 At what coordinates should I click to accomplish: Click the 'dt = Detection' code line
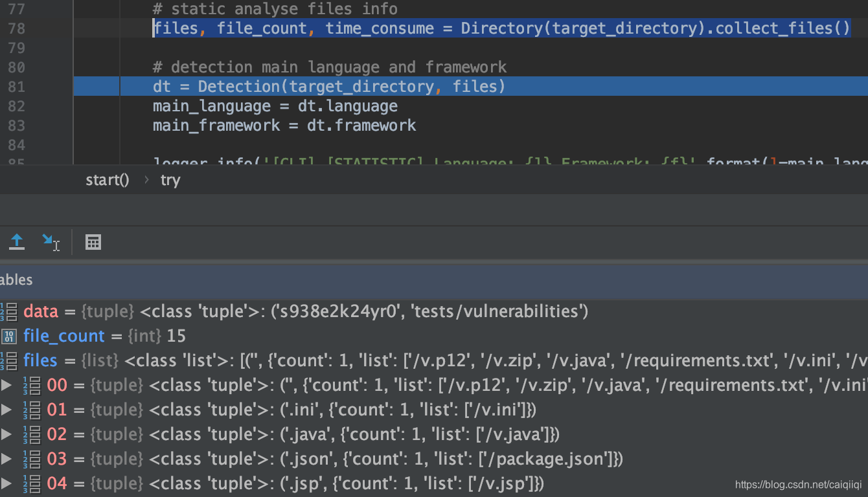tap(329, 87)
